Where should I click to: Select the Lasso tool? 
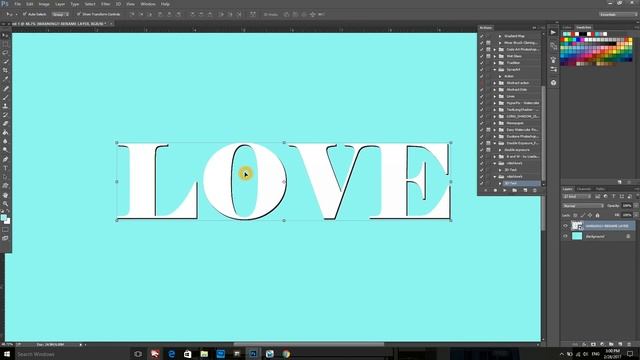pos(5,53)
